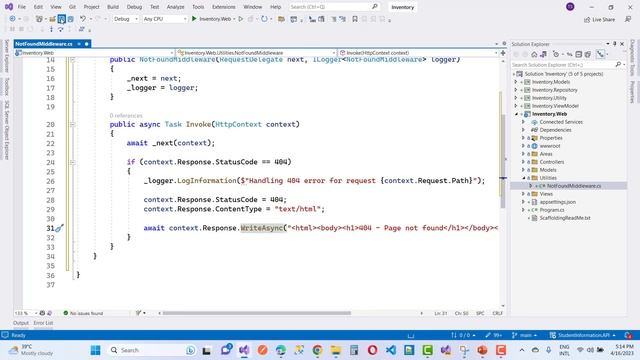
Task: Click Collapse All icon in Solution Explorer
Action: pyautogui.click(x=578, y=54)
